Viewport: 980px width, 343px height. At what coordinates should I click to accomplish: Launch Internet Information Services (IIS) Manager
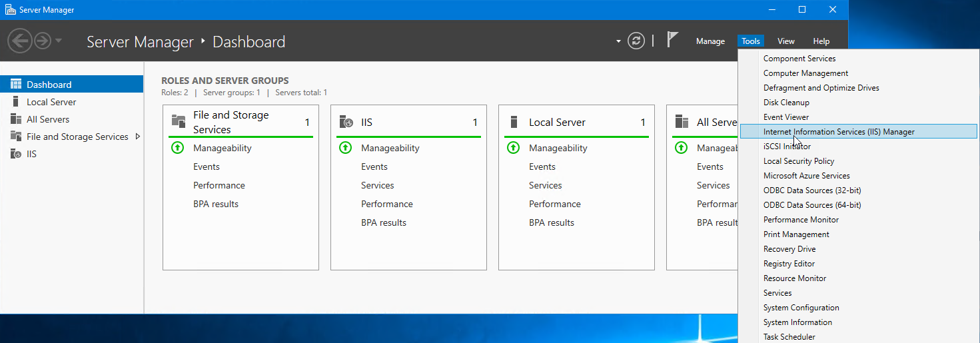pos(858,132)
